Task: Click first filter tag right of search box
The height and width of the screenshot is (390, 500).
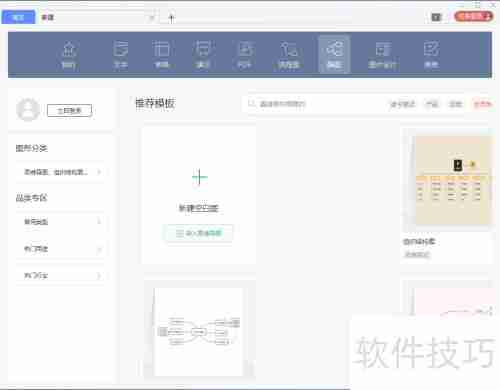Action: point(403,104)
